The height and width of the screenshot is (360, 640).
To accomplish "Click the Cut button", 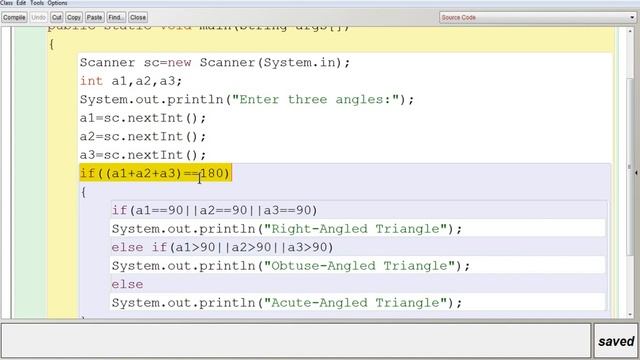I will point(57,18).
